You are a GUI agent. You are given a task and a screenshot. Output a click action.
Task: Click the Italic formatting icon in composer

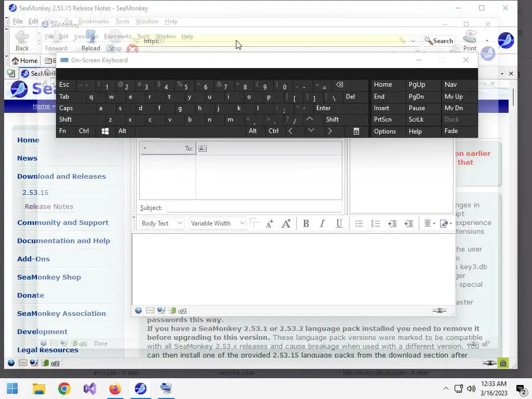322,223
